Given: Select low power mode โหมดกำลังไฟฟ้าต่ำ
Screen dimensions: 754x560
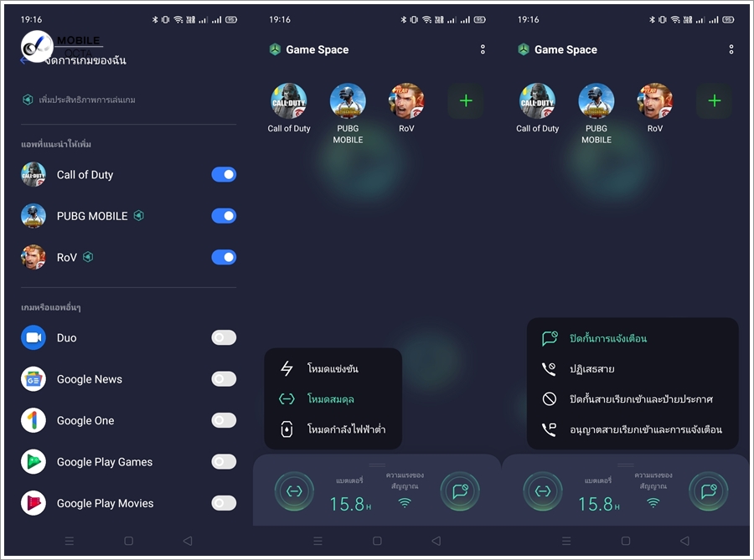Looking at the screenshot, I should point(333,429).
